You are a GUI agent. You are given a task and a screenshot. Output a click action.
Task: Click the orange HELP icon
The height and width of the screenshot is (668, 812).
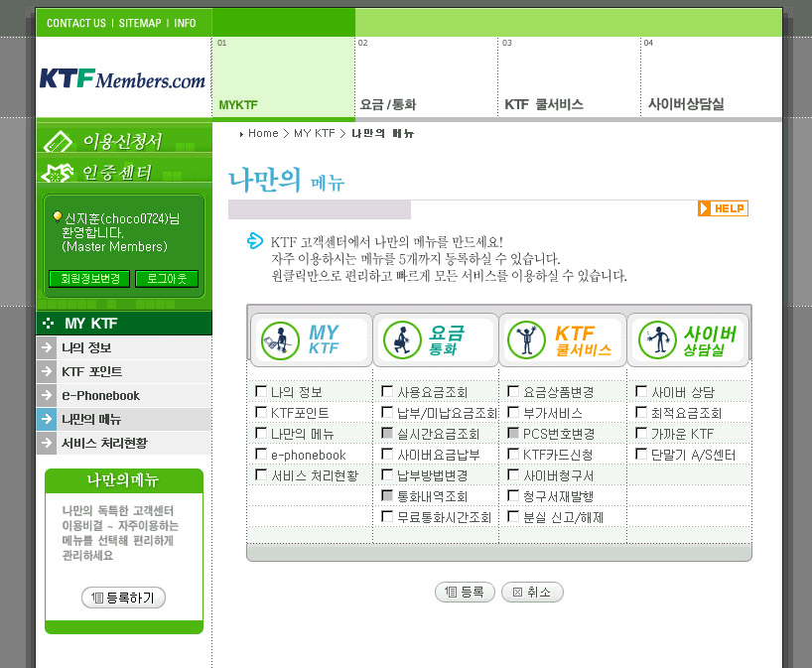pos(723,208)
